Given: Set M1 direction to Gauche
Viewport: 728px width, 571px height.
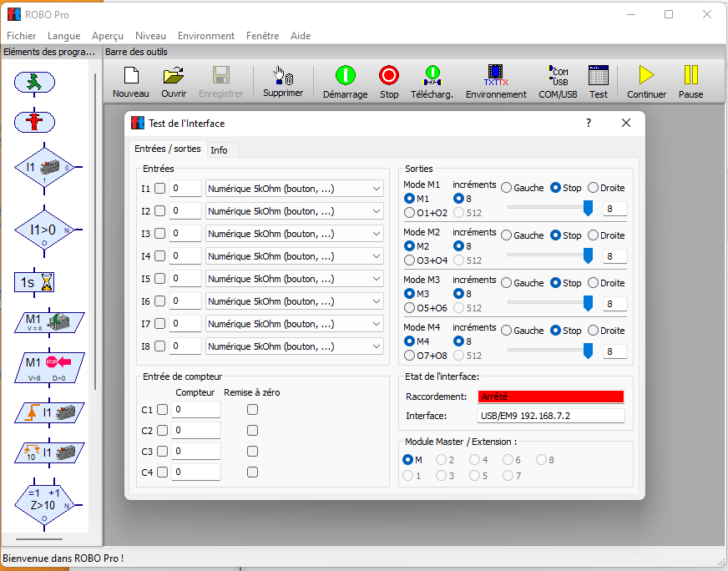Looking at the screenshot, I should (523, 188).
